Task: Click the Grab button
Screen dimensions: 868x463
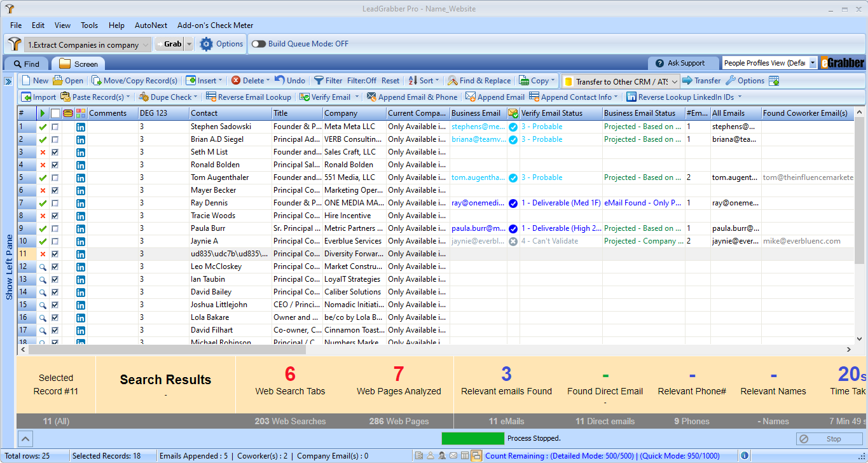Action: pyautogui.click(x=169, y=44)
